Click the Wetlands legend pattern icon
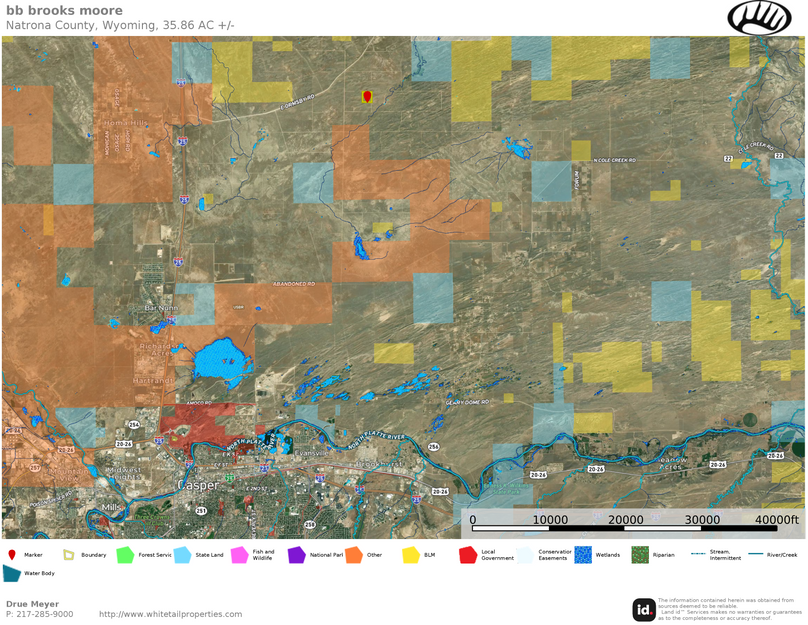 point(583,554)
